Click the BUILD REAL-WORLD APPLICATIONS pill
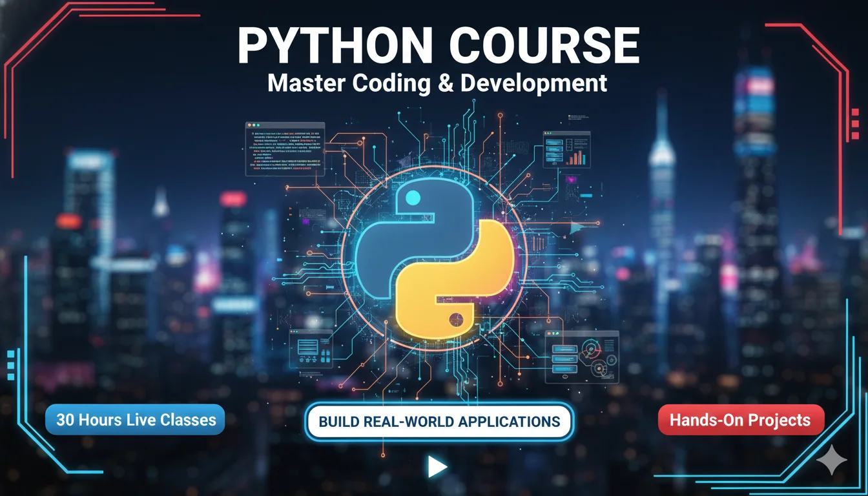 [x=439, y=421]
